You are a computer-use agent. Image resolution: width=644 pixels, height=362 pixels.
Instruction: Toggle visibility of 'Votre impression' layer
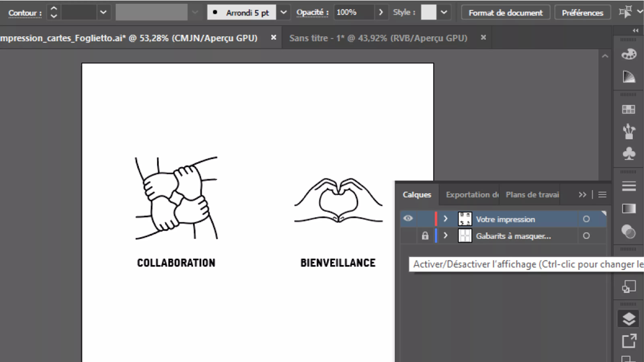pyautogui.click(x=407, y=219)
